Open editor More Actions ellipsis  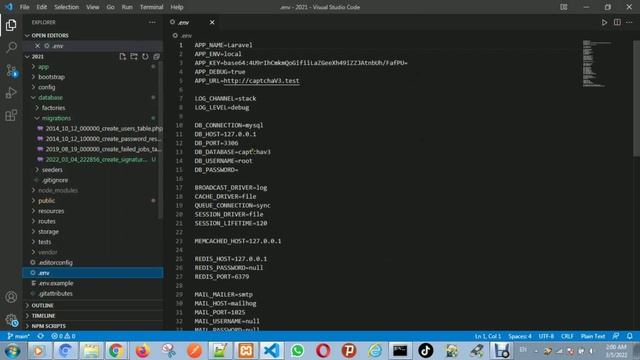pyautogui.click(x=629, y=22)
